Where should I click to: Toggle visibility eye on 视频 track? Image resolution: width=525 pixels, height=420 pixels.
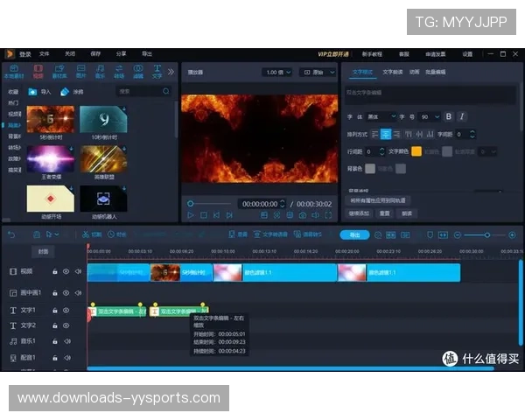tap(66, 272)
